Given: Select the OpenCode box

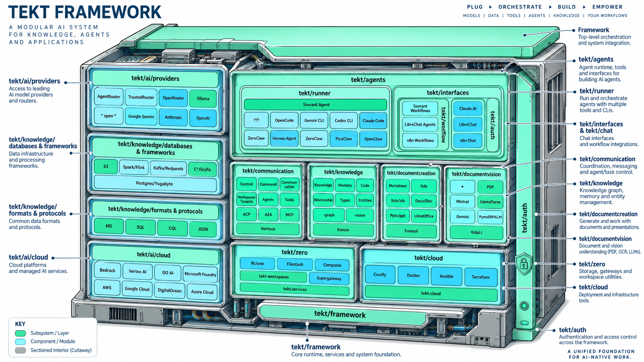Looking at the screenshot, I should click(x=284, y=120).
